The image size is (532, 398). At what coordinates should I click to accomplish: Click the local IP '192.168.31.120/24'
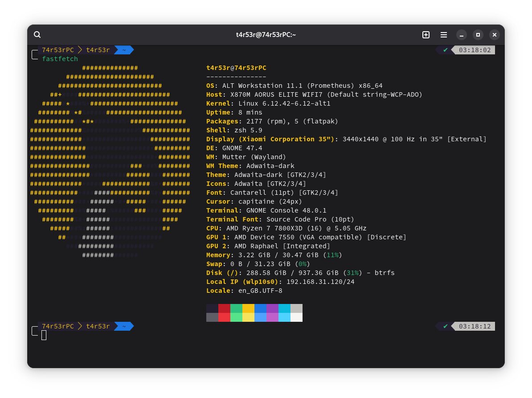320,282
